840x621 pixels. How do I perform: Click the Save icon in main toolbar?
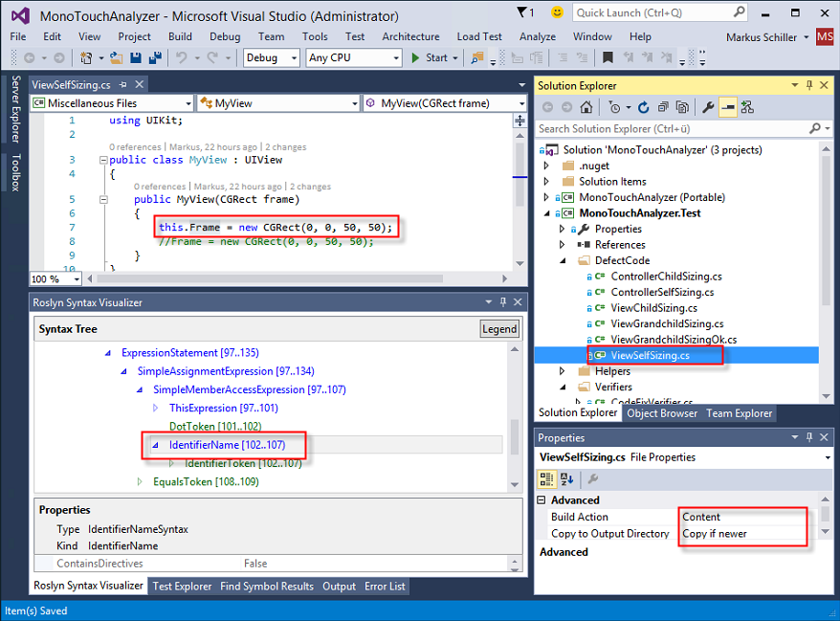coord(136,57)
